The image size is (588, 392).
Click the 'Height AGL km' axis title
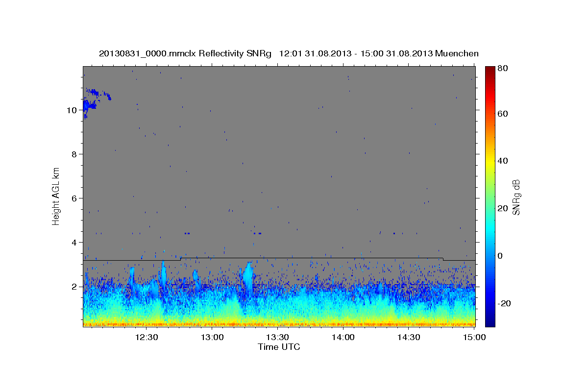tap(56, 196)
